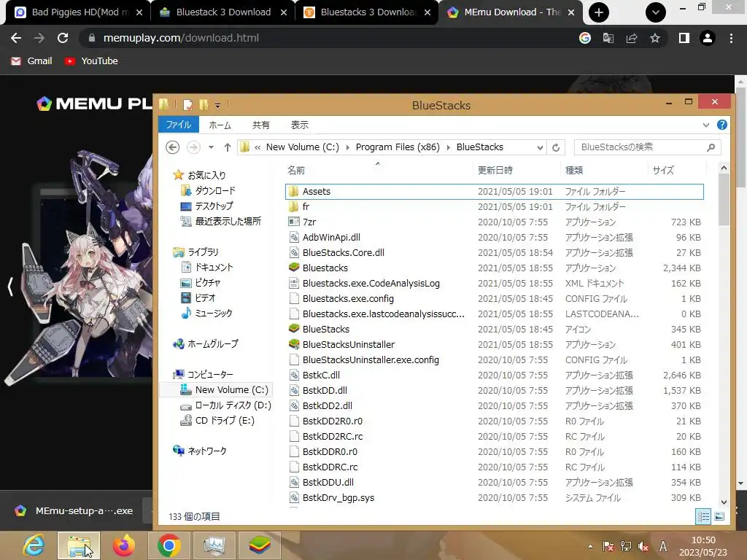Image resolution: width=747 pixels, height=560 pixels.
Task: Expand New Volume (C:) breadcrumb arrow
Action: point(347,147)
